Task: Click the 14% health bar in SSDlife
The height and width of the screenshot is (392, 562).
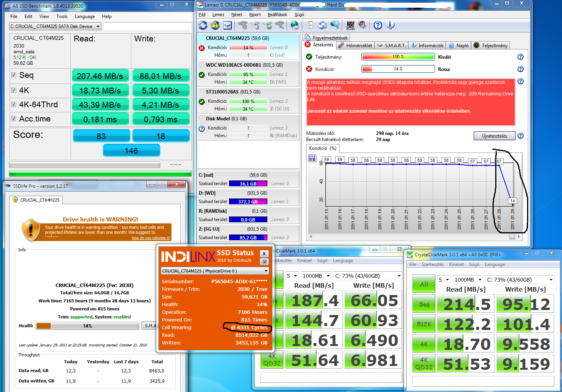Action: [x=87, y=326]
